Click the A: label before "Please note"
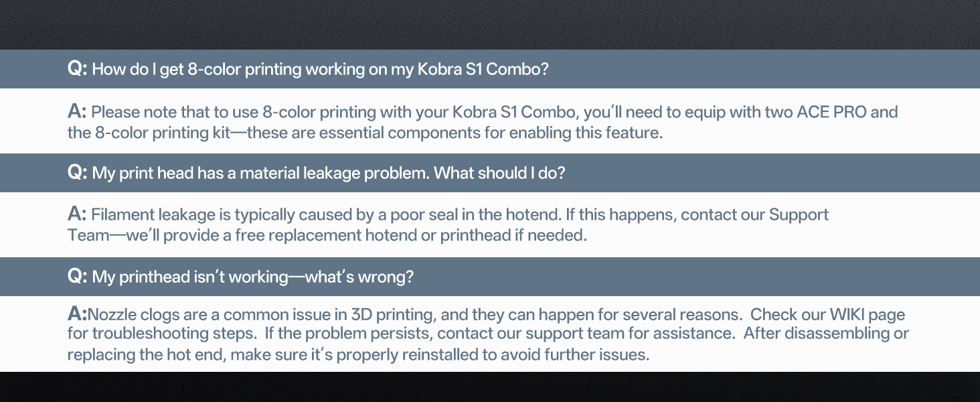 click(x=77, y=112)
